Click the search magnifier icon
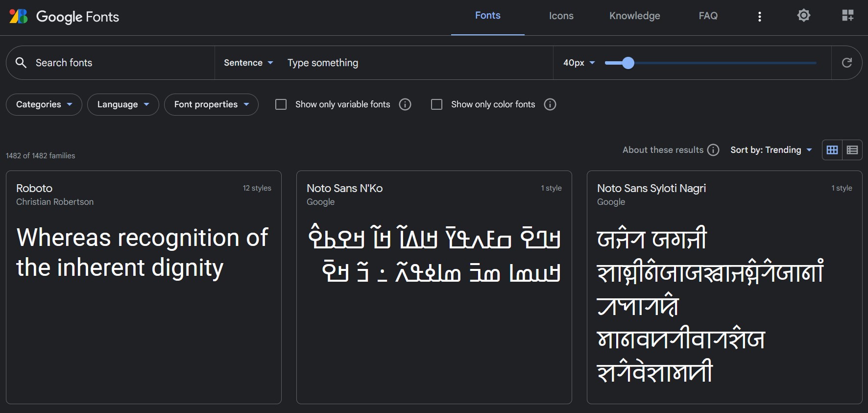 tap(21, 63)
